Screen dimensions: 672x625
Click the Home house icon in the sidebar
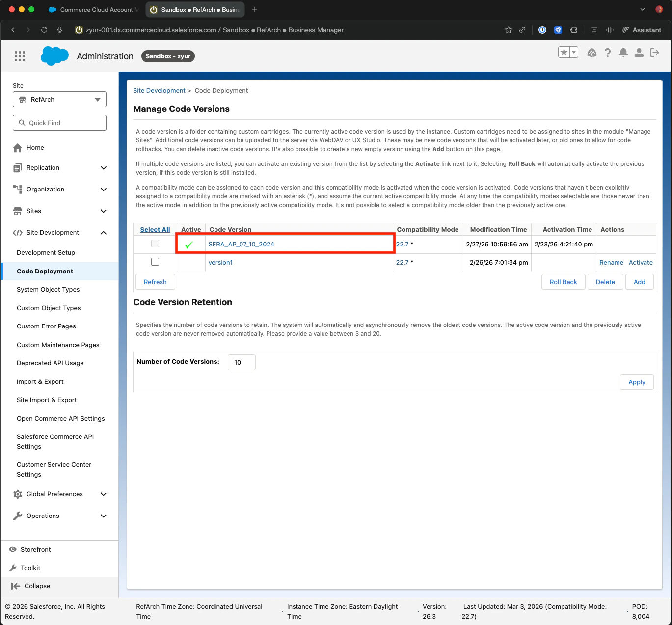18,148
